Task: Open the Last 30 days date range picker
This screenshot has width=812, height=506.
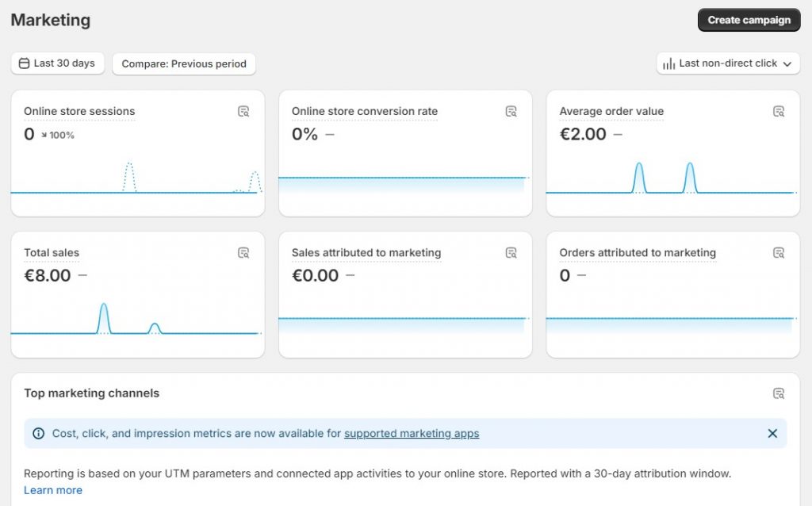Action: click(x=57, y=63)
